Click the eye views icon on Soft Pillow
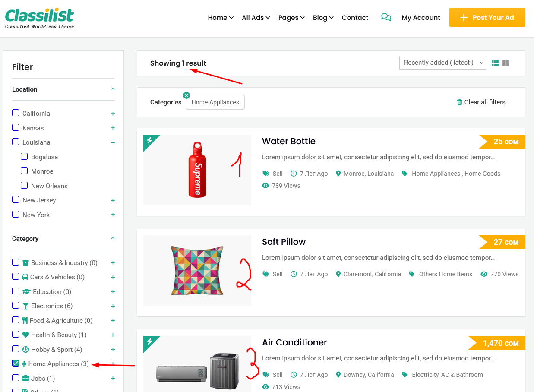Viewport: 534px width, 392px height. [x=484, y=274]
